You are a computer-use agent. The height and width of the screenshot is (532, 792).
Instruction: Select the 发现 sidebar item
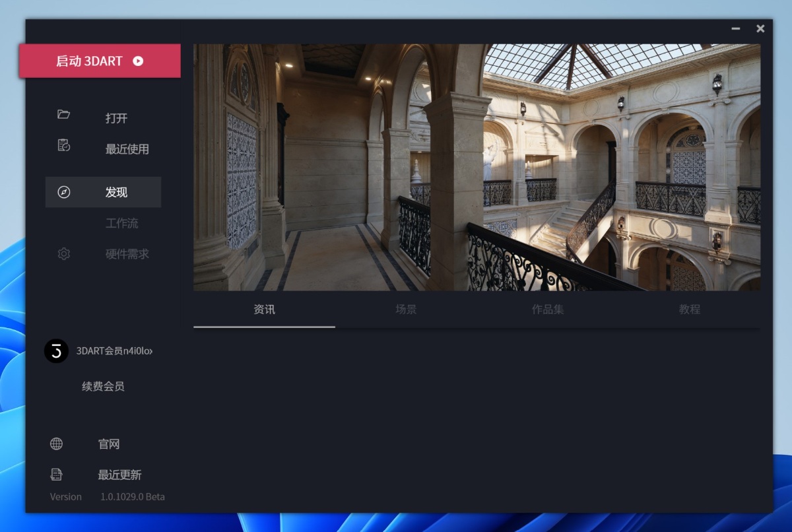click(103, 192)
